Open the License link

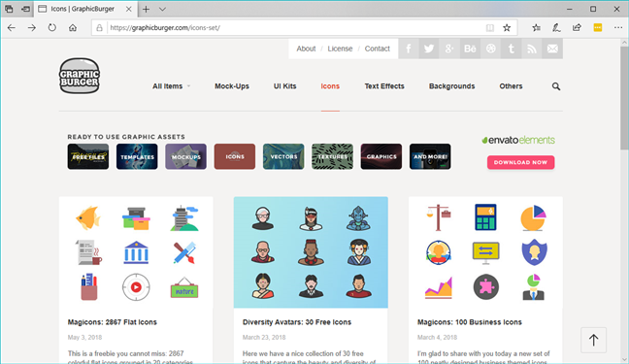pyautogui.click(x=340, y=49)
